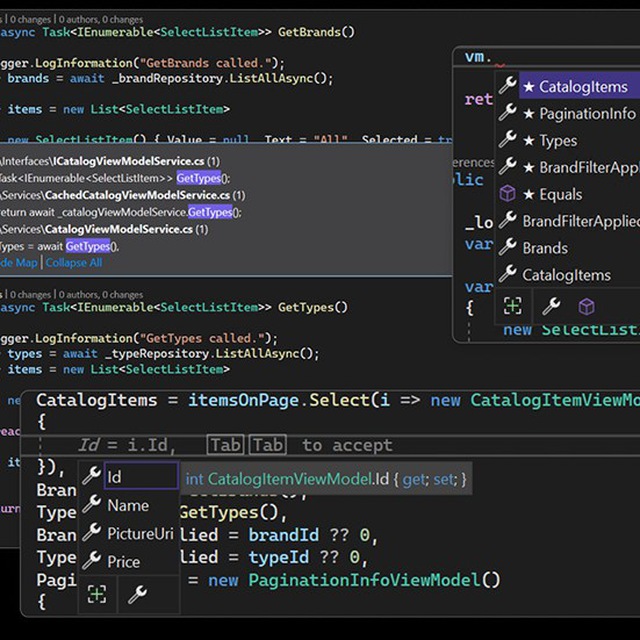The height and width of the screenshot is (640, 640).
Task: Click the 'brandId ?? 0' expression
Action: [309, 535]
